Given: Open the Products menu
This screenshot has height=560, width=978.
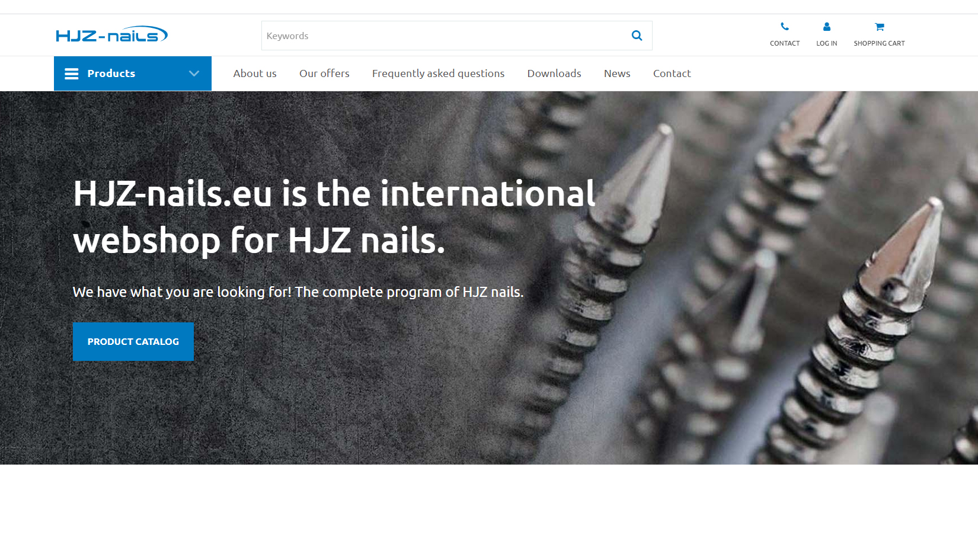Looking at the screenshot, I should pos(111,73).
